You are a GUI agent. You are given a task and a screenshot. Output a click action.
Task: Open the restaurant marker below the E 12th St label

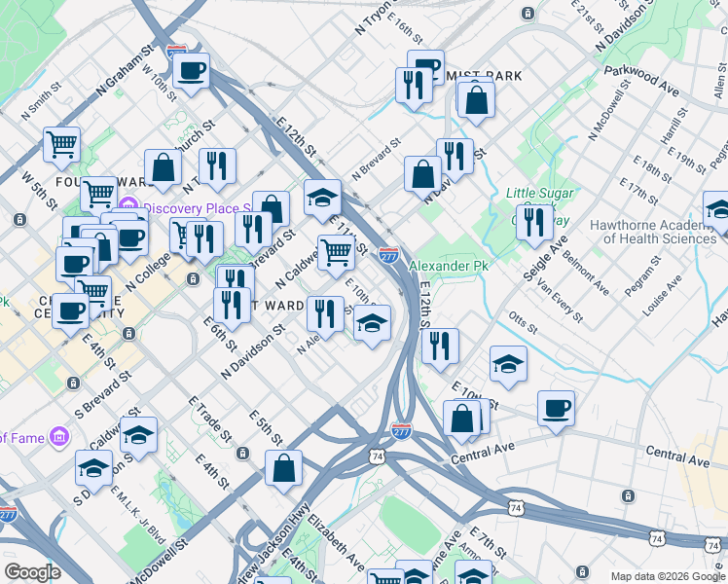(441, 348)
